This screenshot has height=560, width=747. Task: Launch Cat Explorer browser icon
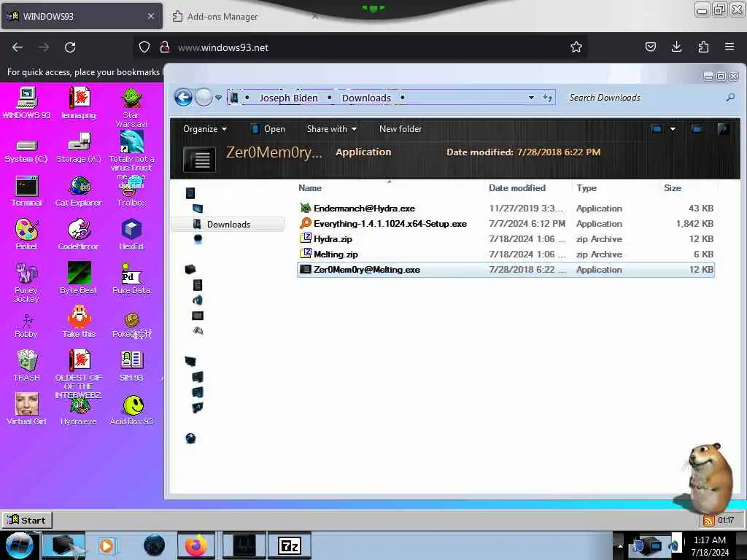click(x=79, y=191)
